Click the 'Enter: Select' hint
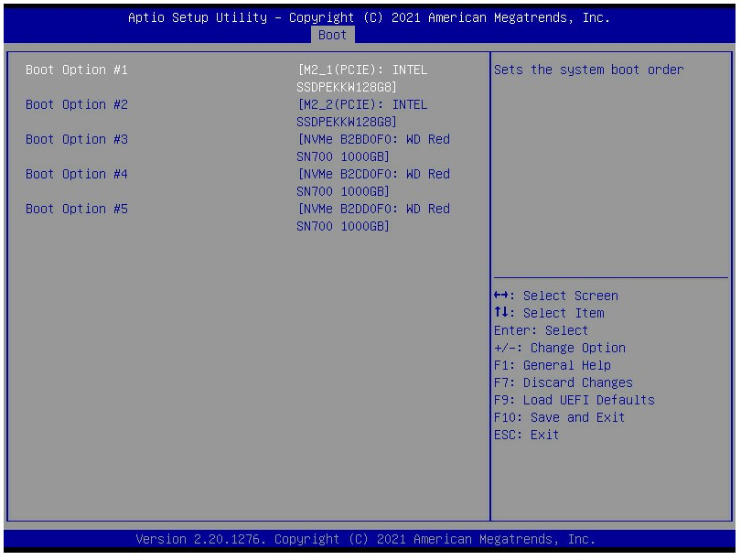741x560 pixels. pyautogui.click(x=541, y=330)
